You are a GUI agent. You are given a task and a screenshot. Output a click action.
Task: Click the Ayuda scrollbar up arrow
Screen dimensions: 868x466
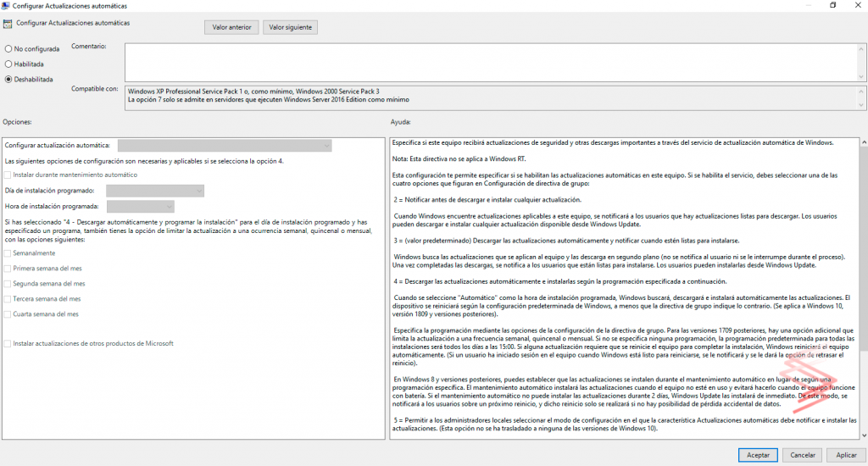[864, 142]
